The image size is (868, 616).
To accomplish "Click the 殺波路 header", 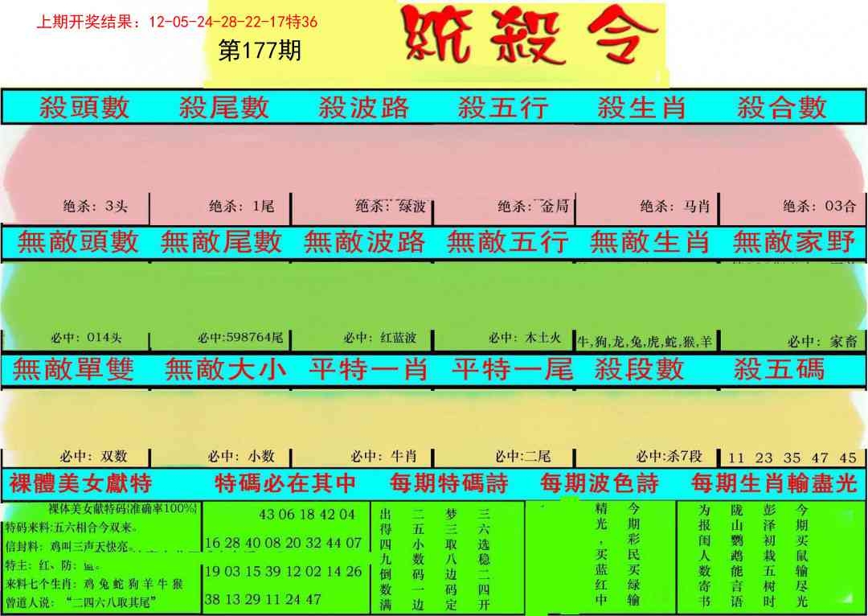I will pyautogui.click(x=364, y=108).
